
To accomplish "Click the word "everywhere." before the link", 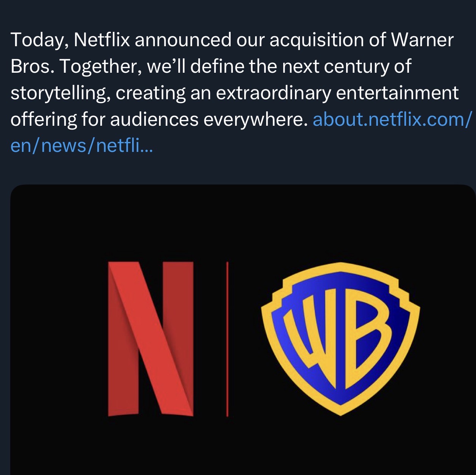I will [x=255, y=120].
